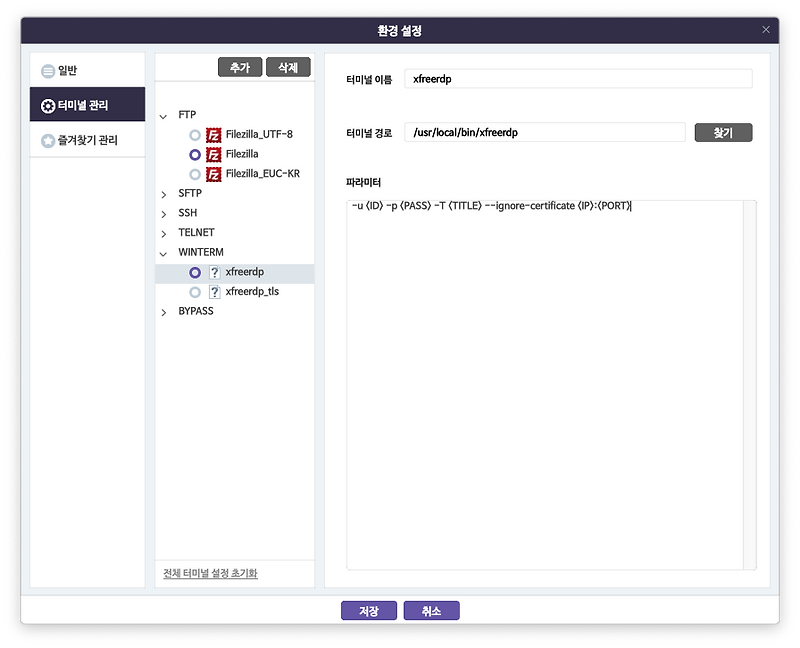The image size is (800, 648).
Task: Expand the BYPASS tree section
Action: tap(163, 311)
